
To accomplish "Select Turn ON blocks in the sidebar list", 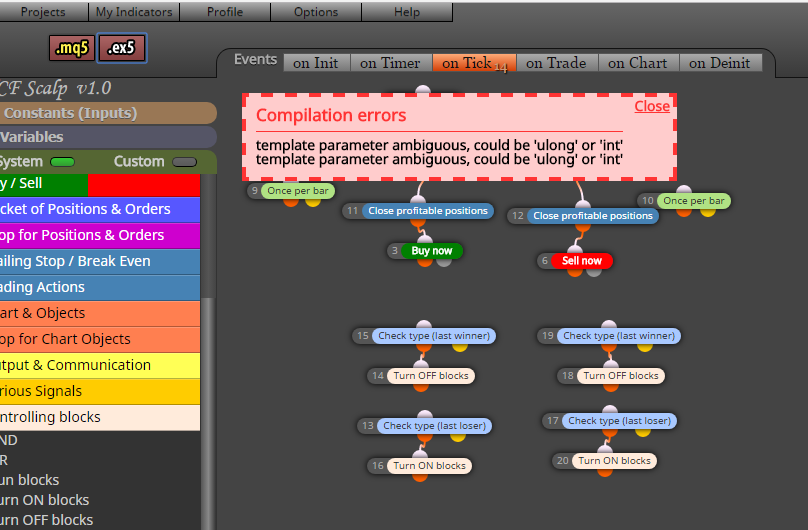I will [x=44, y=500].
